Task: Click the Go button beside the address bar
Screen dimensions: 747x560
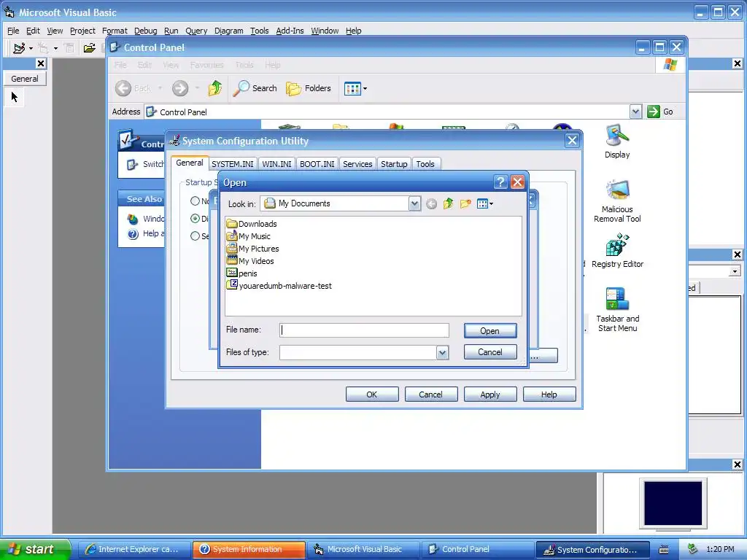Action: point(660,112)
